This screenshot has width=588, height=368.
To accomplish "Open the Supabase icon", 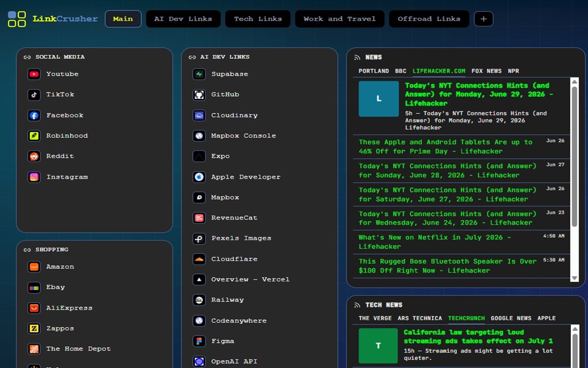I will point(199,74).
